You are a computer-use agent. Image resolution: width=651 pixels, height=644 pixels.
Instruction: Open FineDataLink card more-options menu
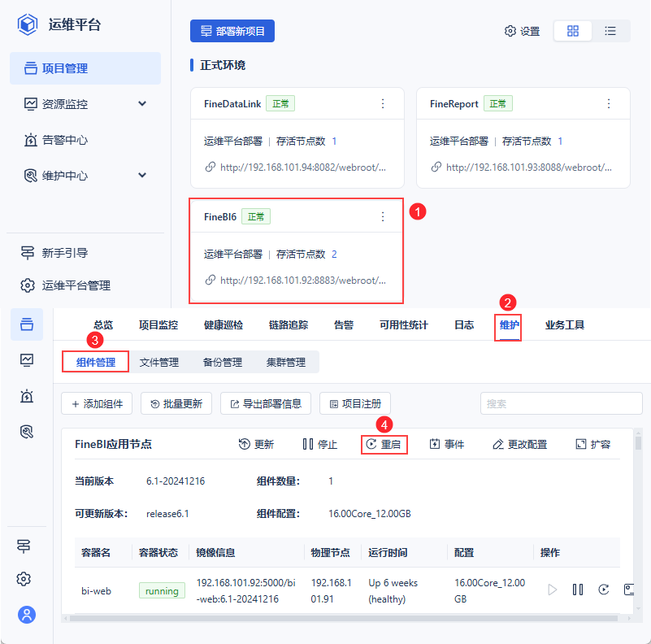tap(383, 103)
